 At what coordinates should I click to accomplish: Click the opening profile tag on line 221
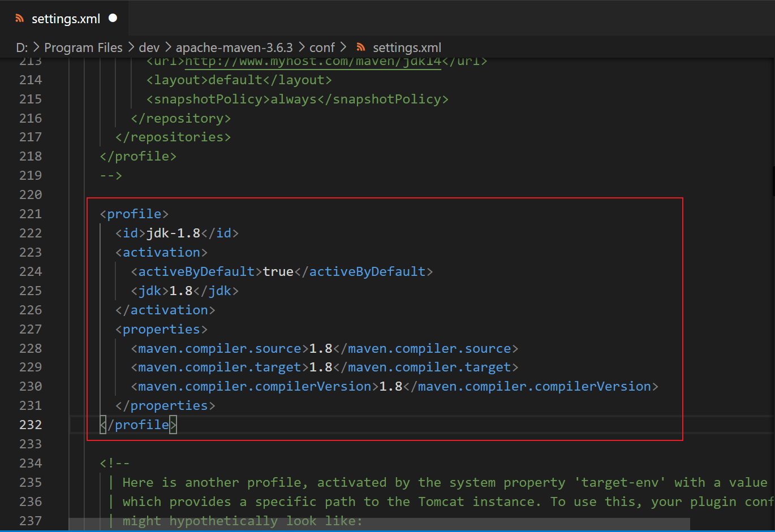point(134,214)
